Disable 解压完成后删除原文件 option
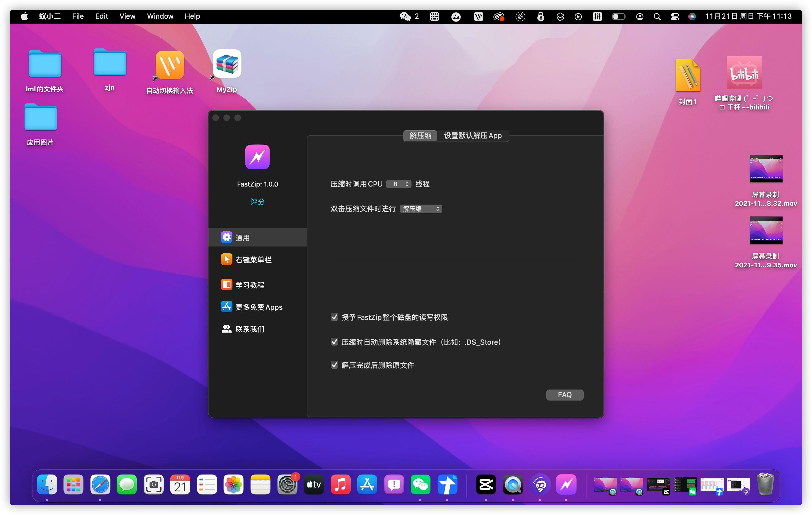The image size is (812, 515). click(334, 365)
